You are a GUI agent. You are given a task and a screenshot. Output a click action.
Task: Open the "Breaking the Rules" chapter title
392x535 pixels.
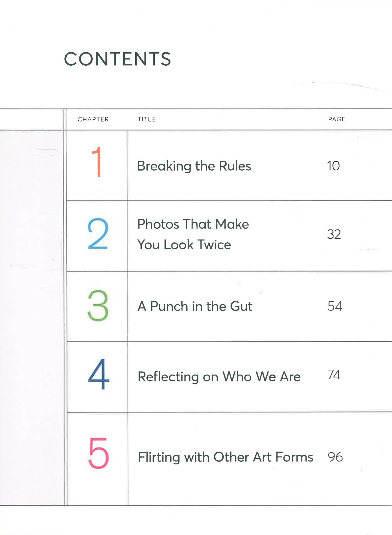[194, 166]
